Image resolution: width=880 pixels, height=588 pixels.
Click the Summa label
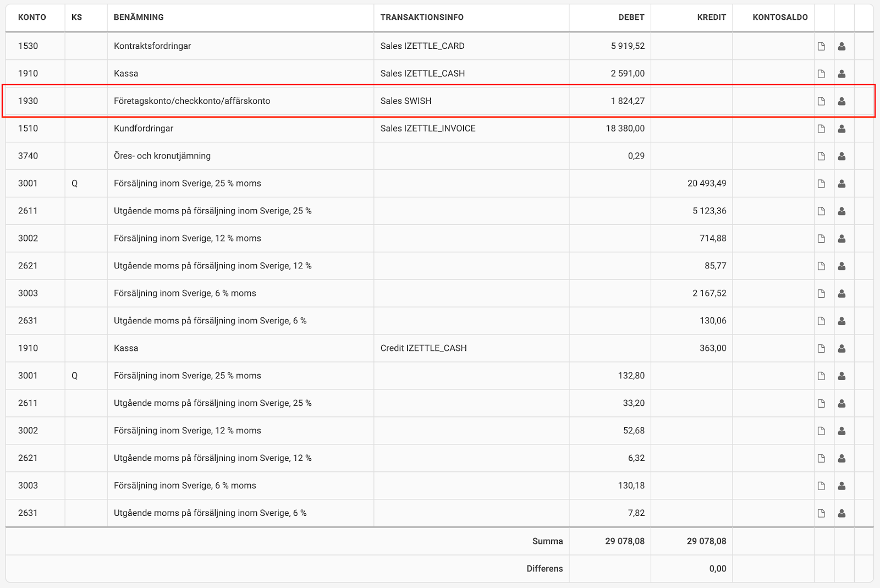pyautogui.click(x=547, y=541)
